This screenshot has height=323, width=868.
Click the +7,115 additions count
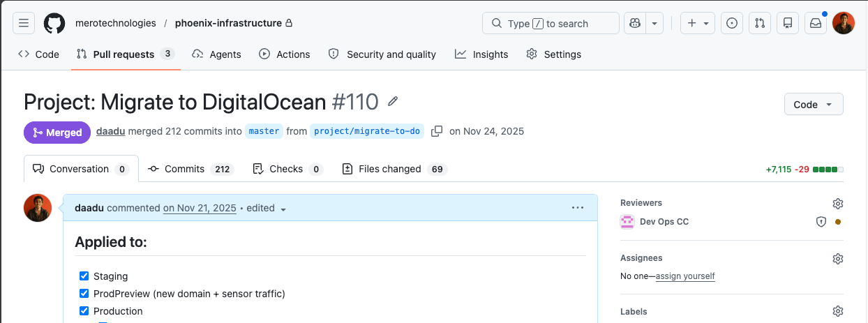coord(779,170)
